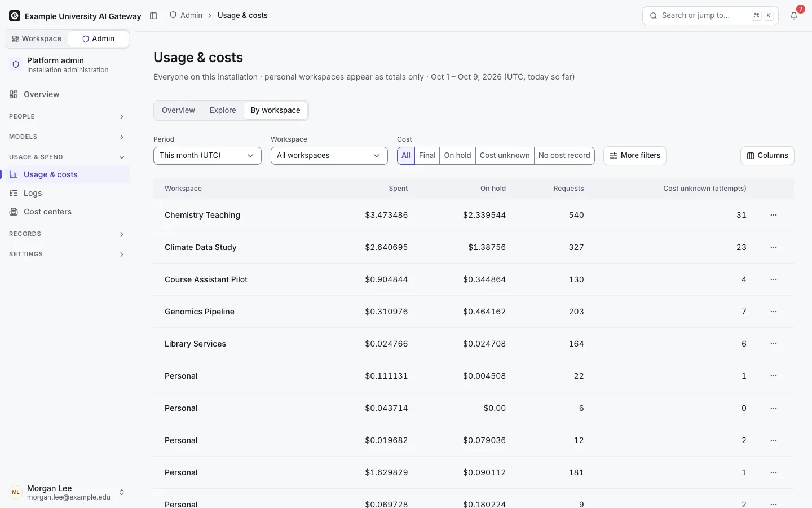The height and width of the screenshot is (508, 812).
Task: Click the sidebar collapse panel icon
Action: pos(153,16)
